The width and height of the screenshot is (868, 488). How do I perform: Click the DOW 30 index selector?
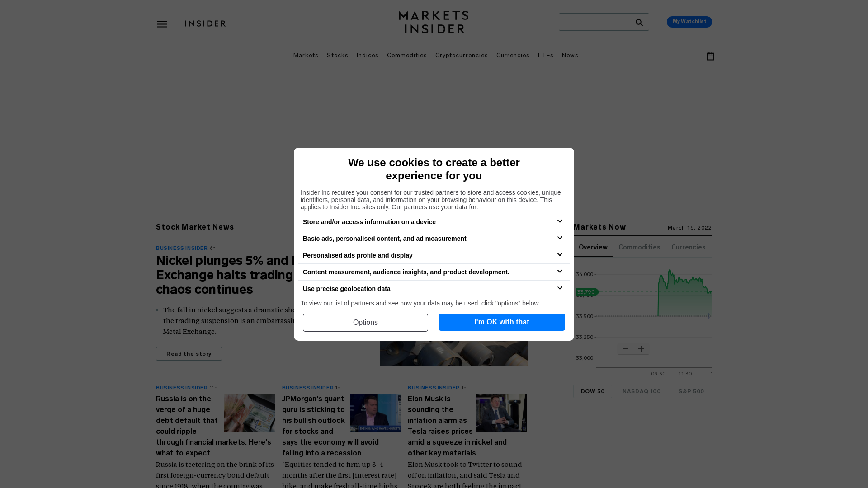593,391
